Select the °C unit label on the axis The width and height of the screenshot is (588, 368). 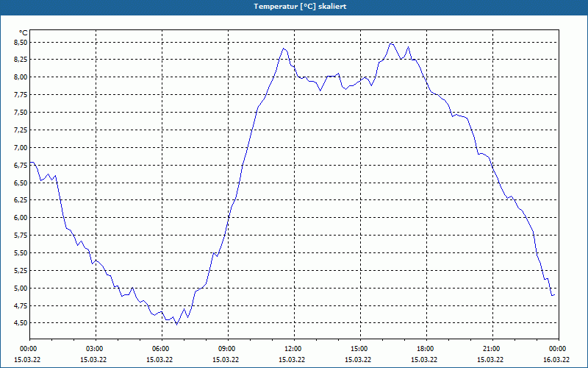[24, 33]
